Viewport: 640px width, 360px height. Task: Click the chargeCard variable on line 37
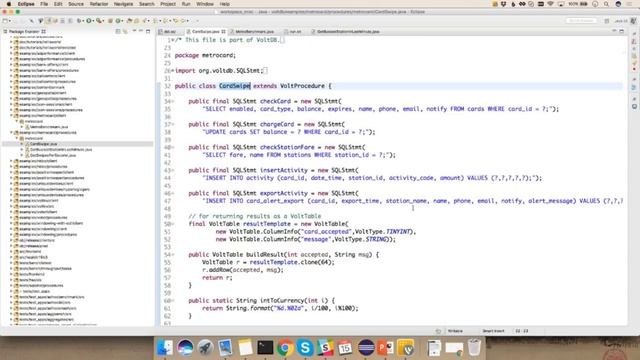coord(277,124)
